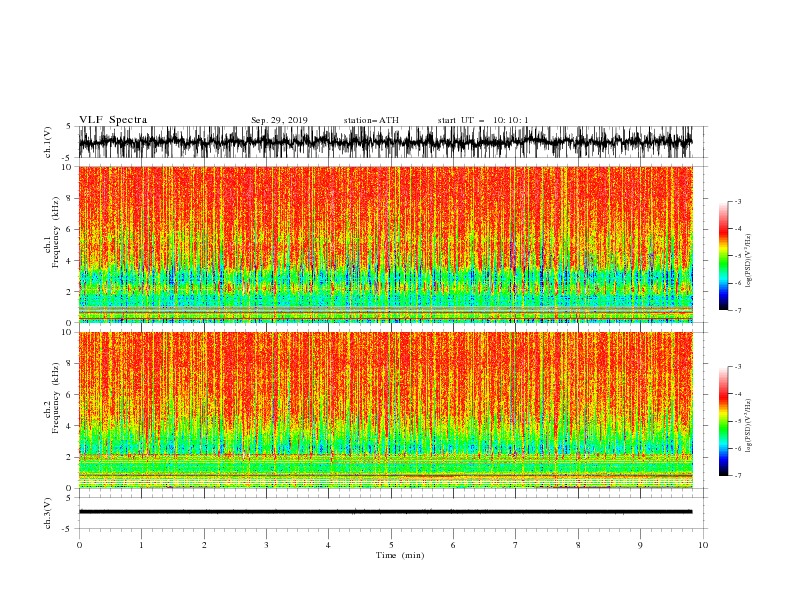Click the 'ch.3(V)' axis label
Screen dimensions: 792x612
48,513
